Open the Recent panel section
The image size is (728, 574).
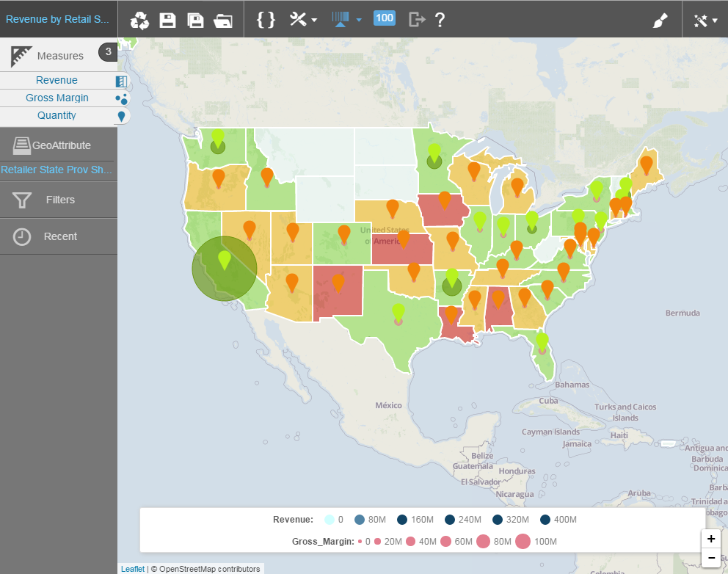(x=59, y=236)
